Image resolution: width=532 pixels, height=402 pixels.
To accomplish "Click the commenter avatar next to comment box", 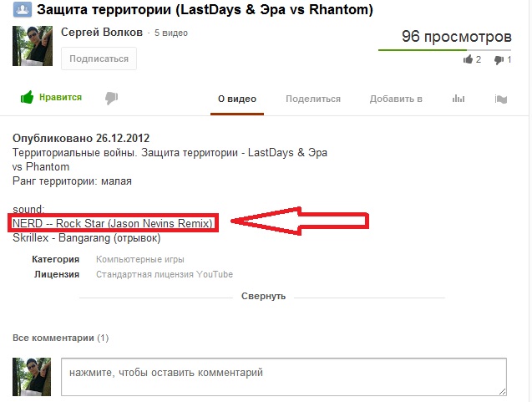I will pyautogui.click(x=32, y=377).
